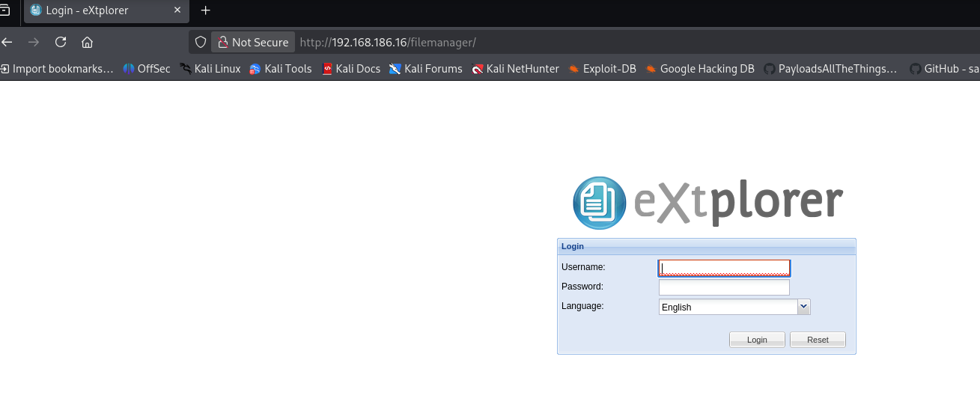
Task: Open the Language dropdown showing English
Action: [x=728, y=307]
